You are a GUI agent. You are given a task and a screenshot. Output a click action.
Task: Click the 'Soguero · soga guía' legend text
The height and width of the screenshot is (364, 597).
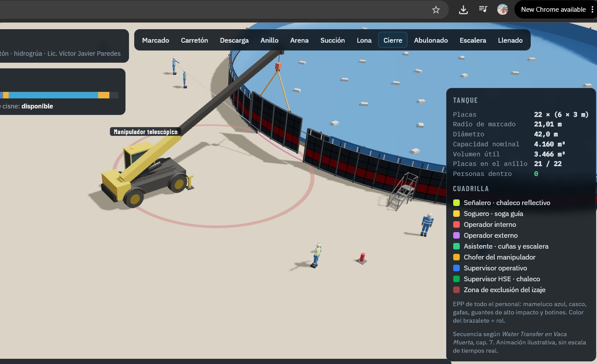[x=493, y=213]
